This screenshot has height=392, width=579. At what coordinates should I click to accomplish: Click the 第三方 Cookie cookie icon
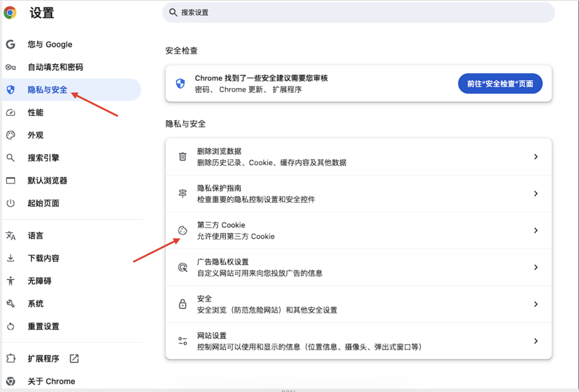[x=182, y=230]
